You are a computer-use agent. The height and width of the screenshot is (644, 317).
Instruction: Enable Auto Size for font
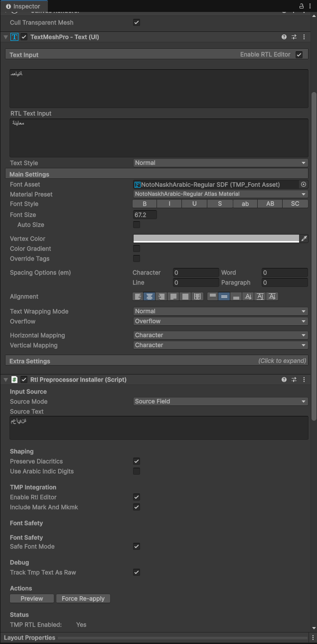click(x=137, y=225)
